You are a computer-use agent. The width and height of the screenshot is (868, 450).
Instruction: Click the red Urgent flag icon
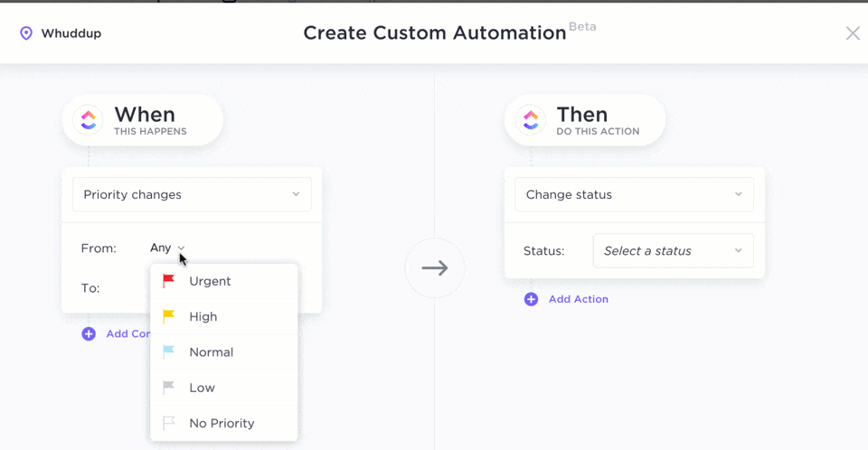click(x=168, y=281)
